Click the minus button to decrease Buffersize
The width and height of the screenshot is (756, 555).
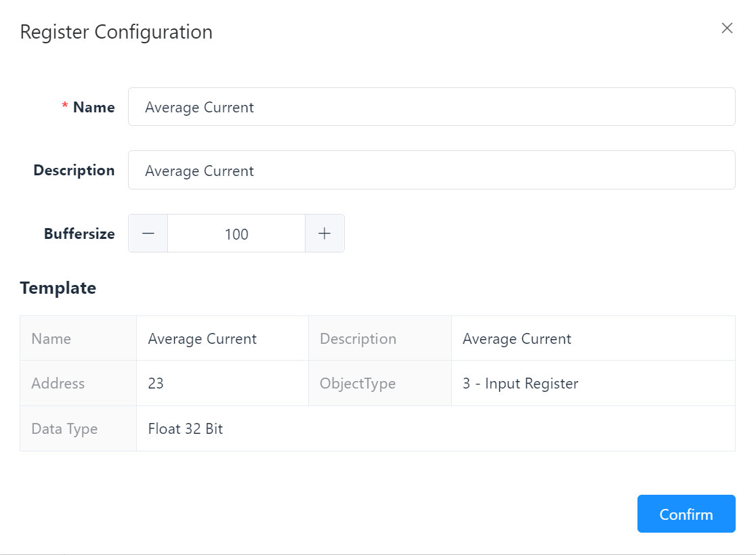(x=148, y=234)
